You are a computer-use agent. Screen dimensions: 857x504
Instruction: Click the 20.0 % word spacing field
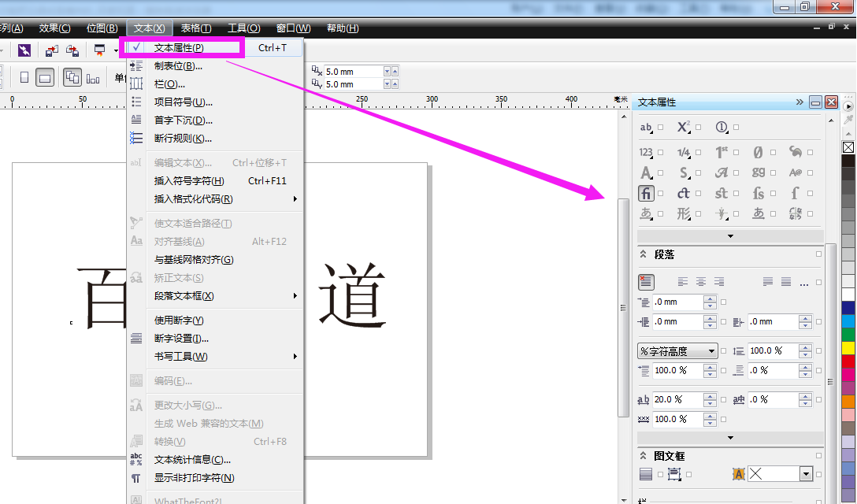(x=677, y=400)
